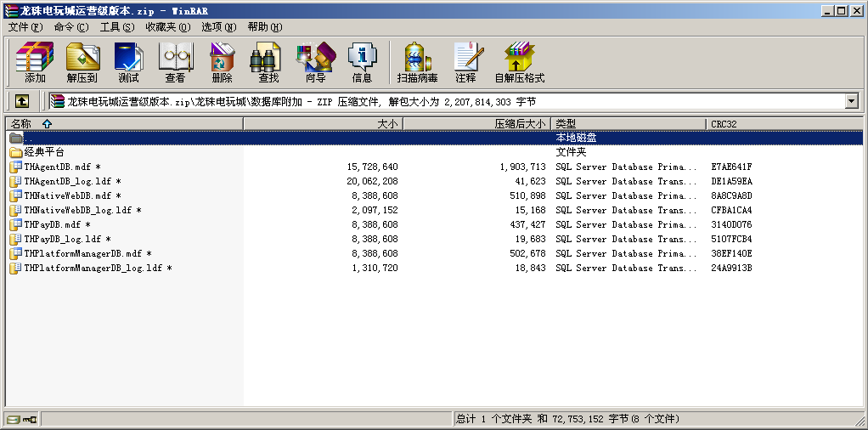Screen dimensions: 868x430
Task: Open the Favorites (收藏夹) menu
Action: click(167, 27)
